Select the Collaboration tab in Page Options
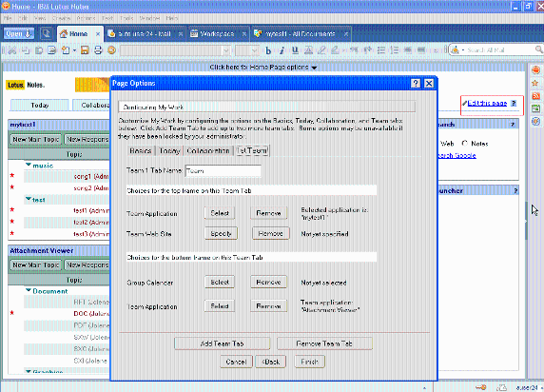The height and width of the screenshot is (392, 544). coord(208,150)
